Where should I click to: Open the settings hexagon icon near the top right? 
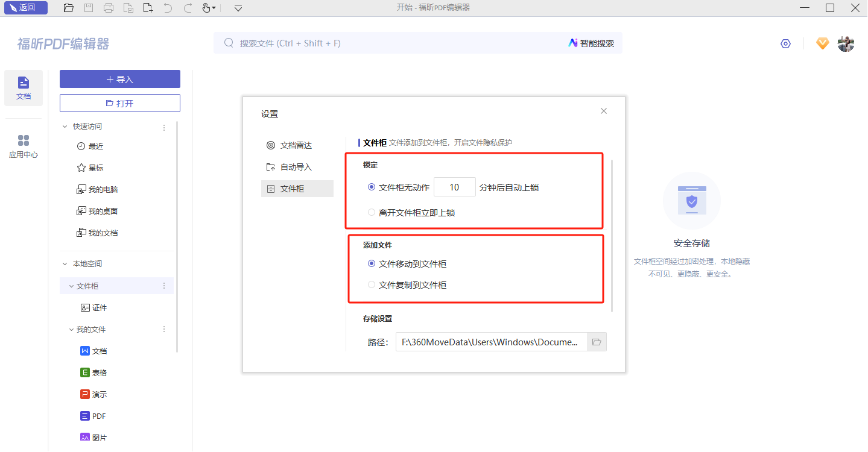(x=785, y=43)
